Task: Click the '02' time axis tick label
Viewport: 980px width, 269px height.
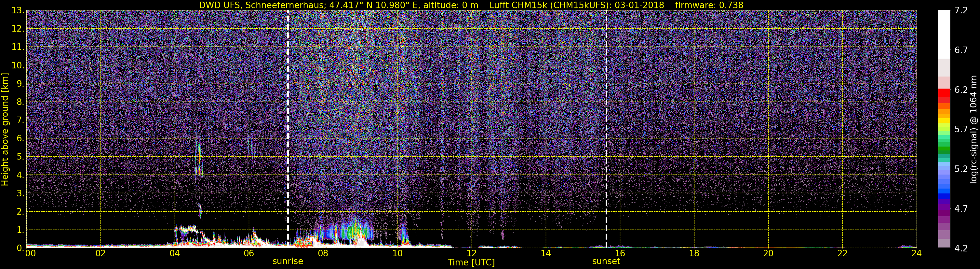Action: (x=101, y=253)
